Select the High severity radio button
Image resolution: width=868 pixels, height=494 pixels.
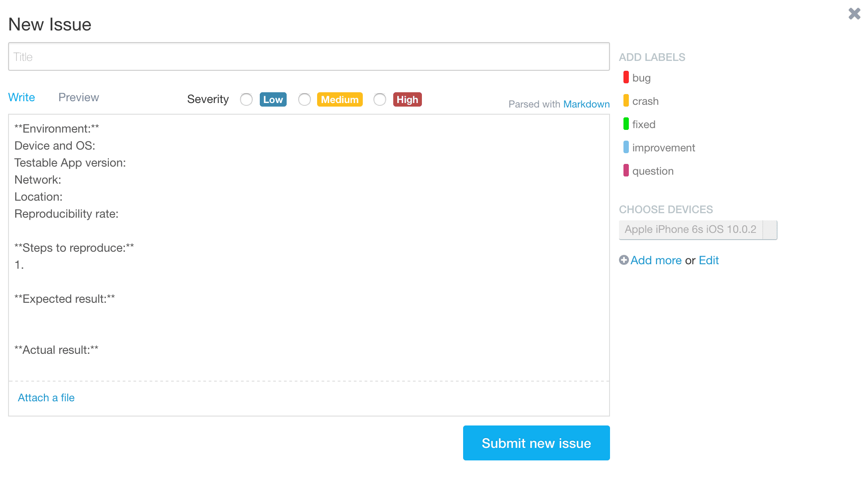tap(379, 99)
